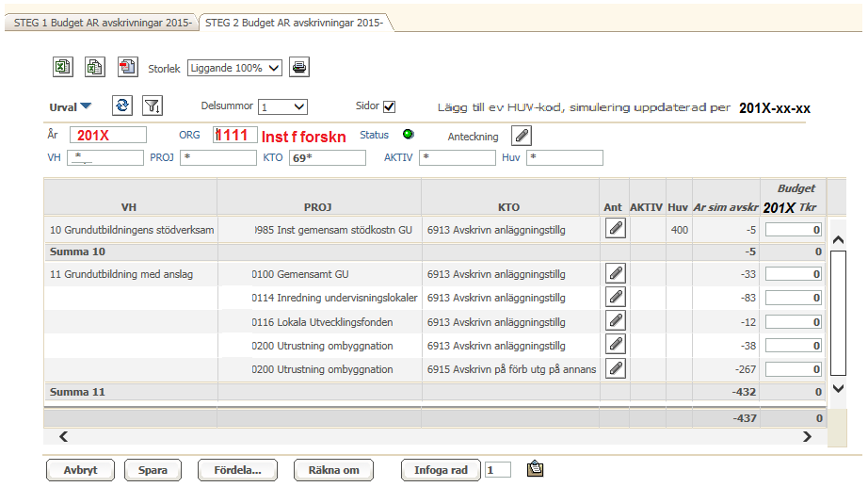The height and width of the screenshot is (487, 868).
Task: Click the grand total -437 value
Action: tap(745, 418)
